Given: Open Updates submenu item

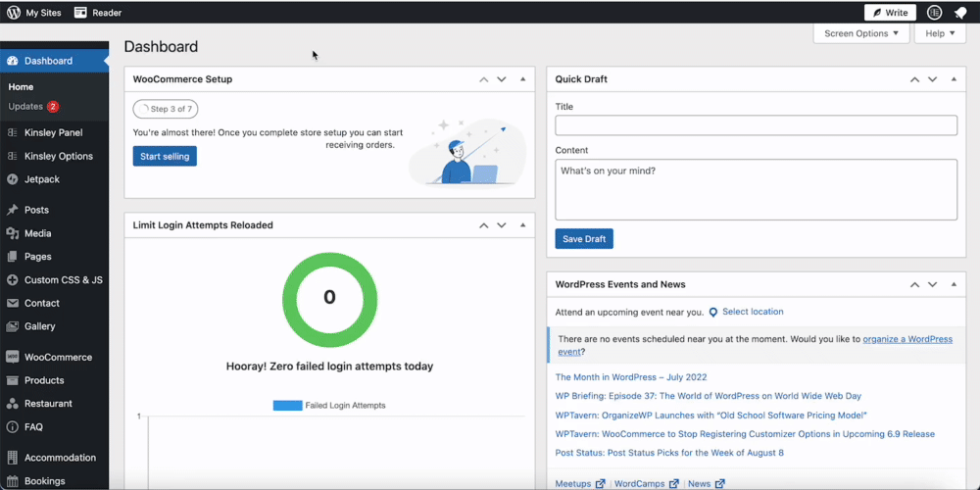Looking at the screenshot, I should 25,106.
